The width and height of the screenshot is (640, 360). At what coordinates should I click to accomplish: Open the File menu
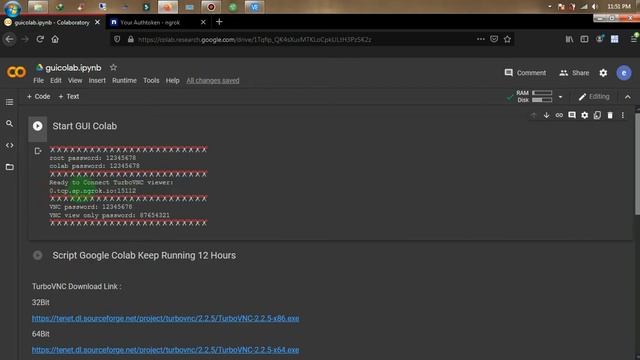click(38, 80)
